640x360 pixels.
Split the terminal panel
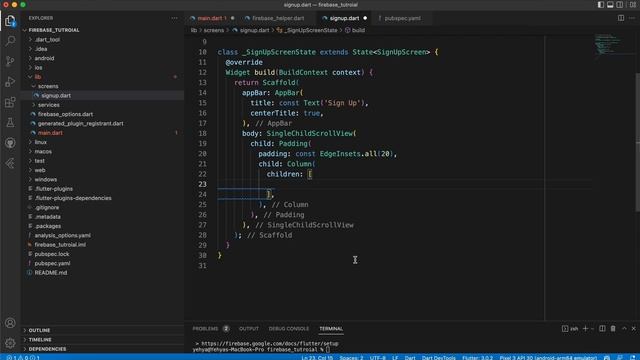[x=602, y=329]
